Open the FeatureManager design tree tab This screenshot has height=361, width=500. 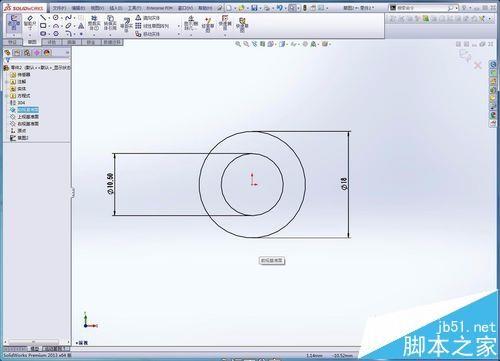pos(7,53)
